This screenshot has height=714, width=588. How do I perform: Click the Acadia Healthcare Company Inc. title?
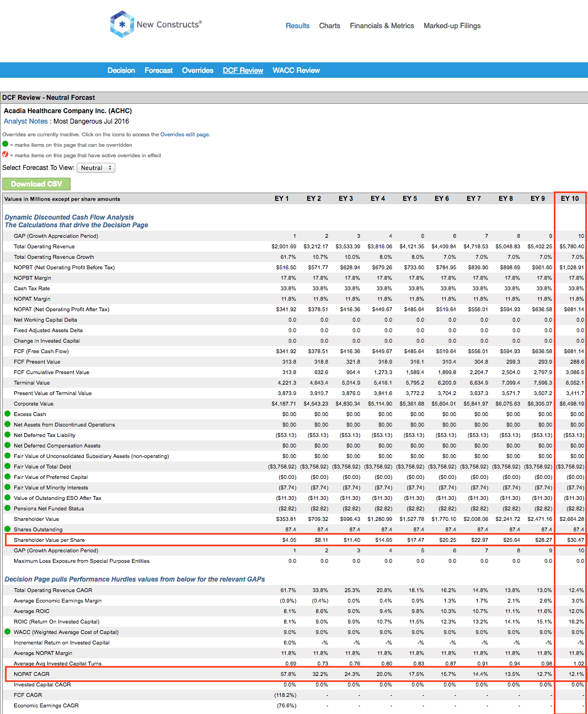coord(68,111)
